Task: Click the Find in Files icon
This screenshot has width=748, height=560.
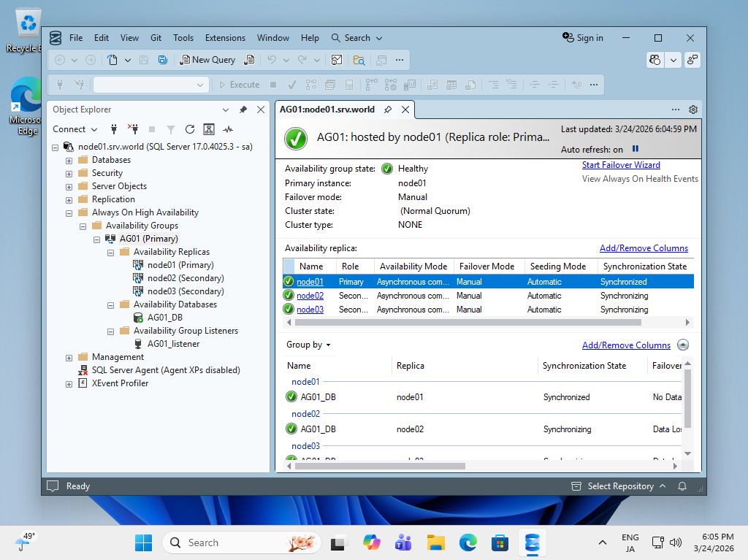Action: pos(359,60)
